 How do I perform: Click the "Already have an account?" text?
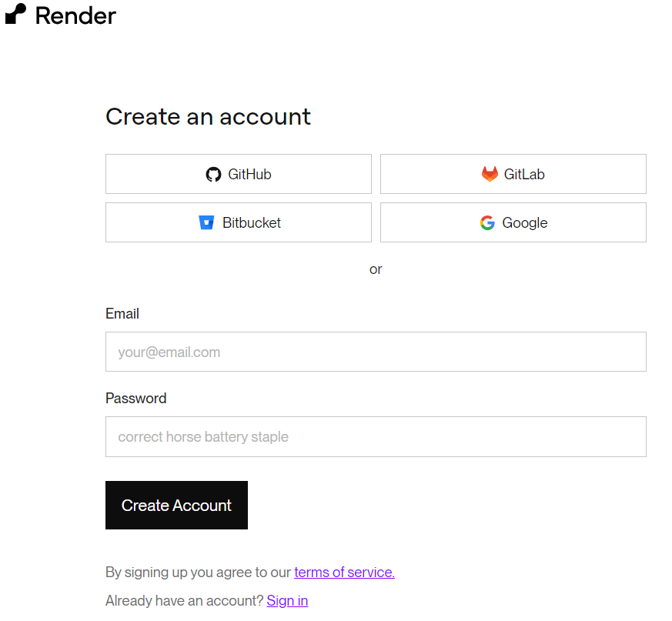[x=184, y=601]
